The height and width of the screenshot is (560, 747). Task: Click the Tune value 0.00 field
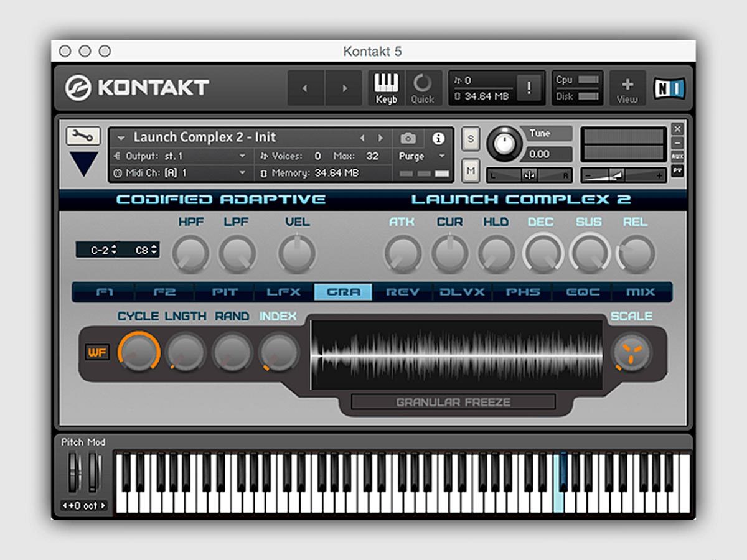(x=546, y=154)
